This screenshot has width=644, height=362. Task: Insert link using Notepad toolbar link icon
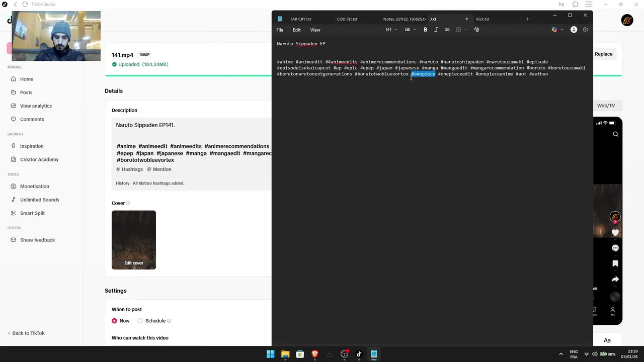[x=447, y=30]
